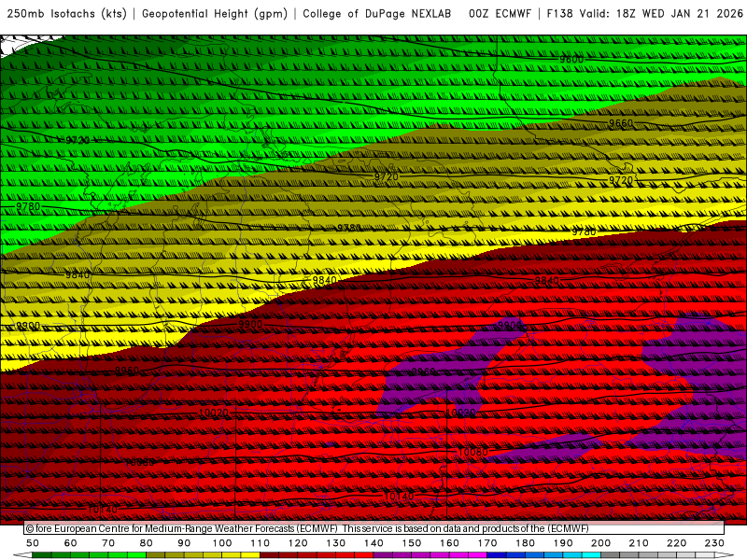
Task: Click the 130 value on the color scale
Action: pyautogui.click(x=336, y=543)
